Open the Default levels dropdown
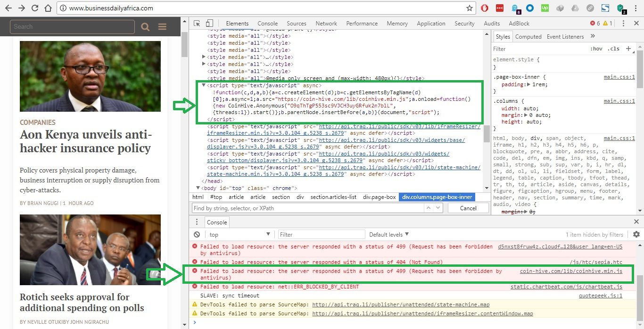Screen dimensions: 644x329 point(389,234)
